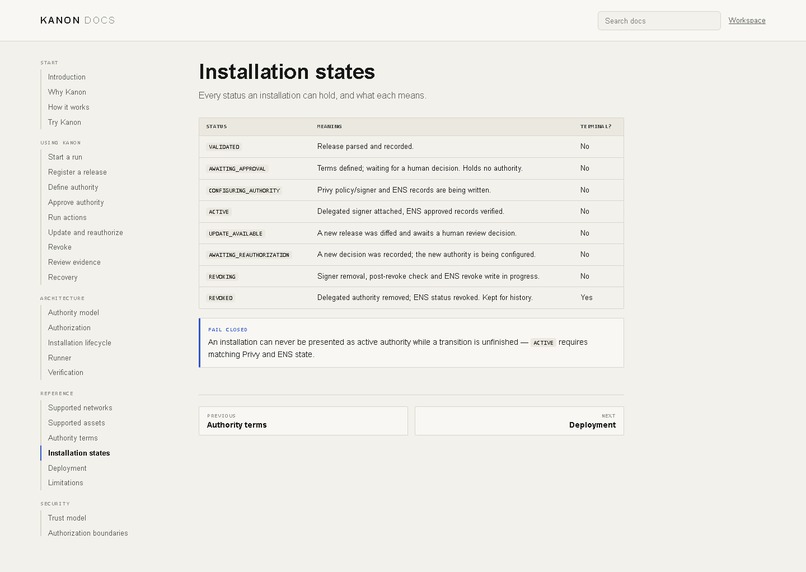
Task: Open Supported assets reference
Action: (x=76, y=423)
